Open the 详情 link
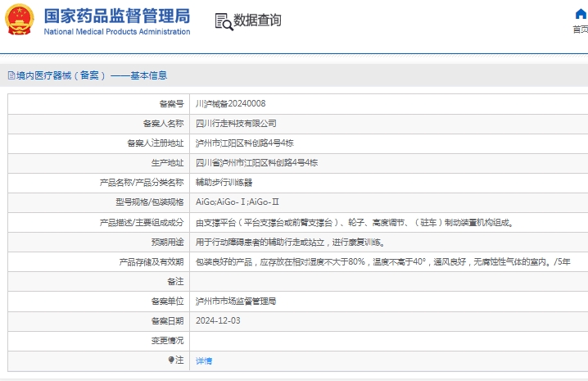Image resolution: width=588 pixels, height=381 pixels. point(204,361)
